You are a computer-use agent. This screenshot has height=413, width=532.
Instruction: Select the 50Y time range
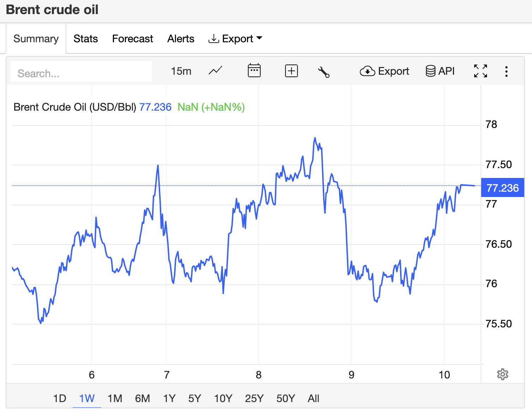(x=285, y=398)
